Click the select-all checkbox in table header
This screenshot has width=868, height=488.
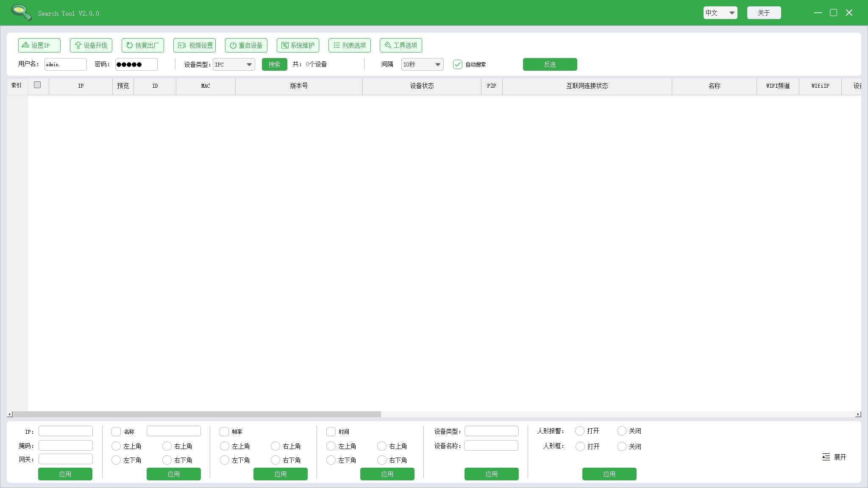click(x=37, y=85)
